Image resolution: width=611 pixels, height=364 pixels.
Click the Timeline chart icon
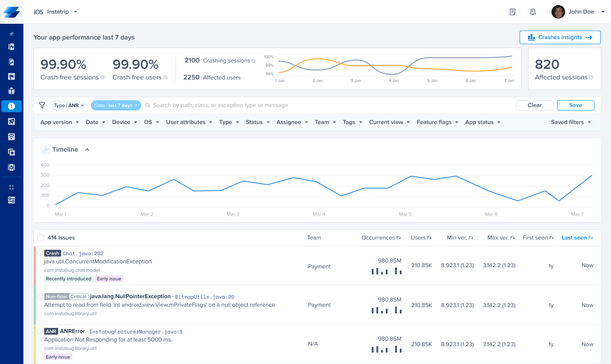tap(45, 150)
